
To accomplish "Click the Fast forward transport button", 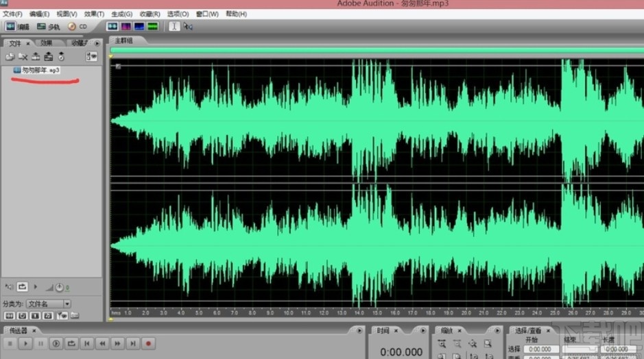I will (x=117, y=343).
